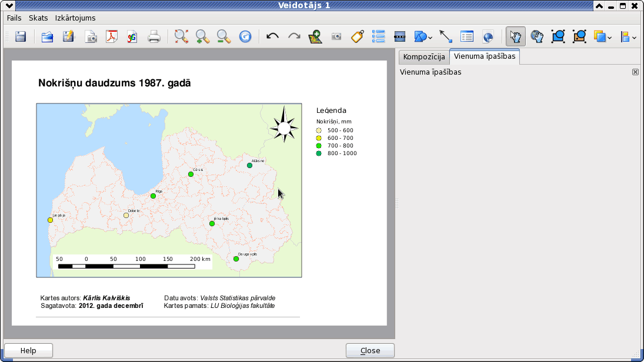Select the Add HTML frame tool
This screenshot has width=644, height=362.
click(x=488, y=36)
